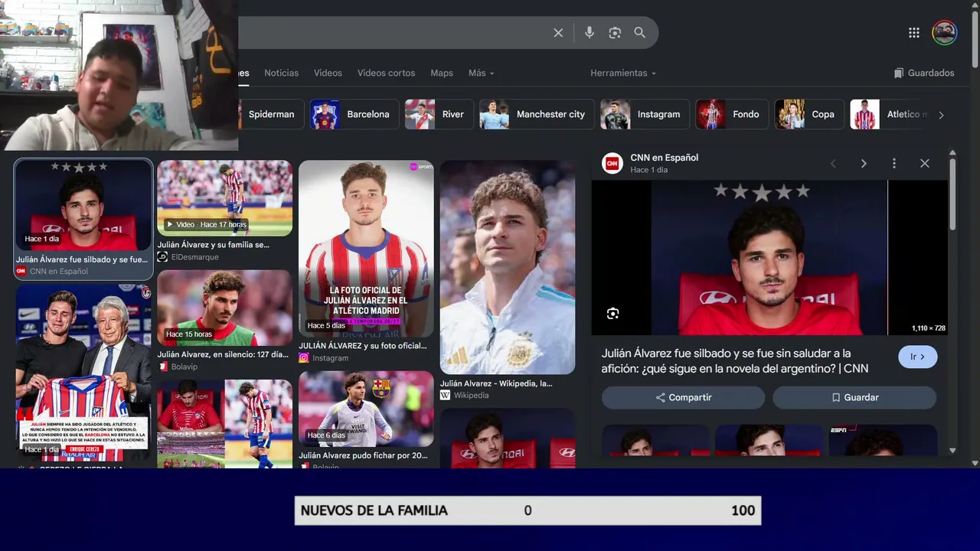Filter images by River chip
Screen dimensions: 980x551
point(439,114)
